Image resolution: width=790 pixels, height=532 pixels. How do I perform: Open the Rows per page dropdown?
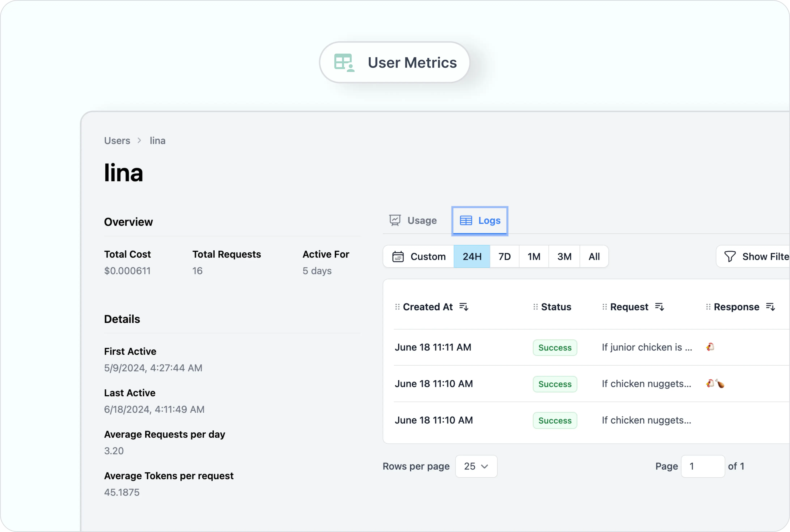[x=476, y=466]
